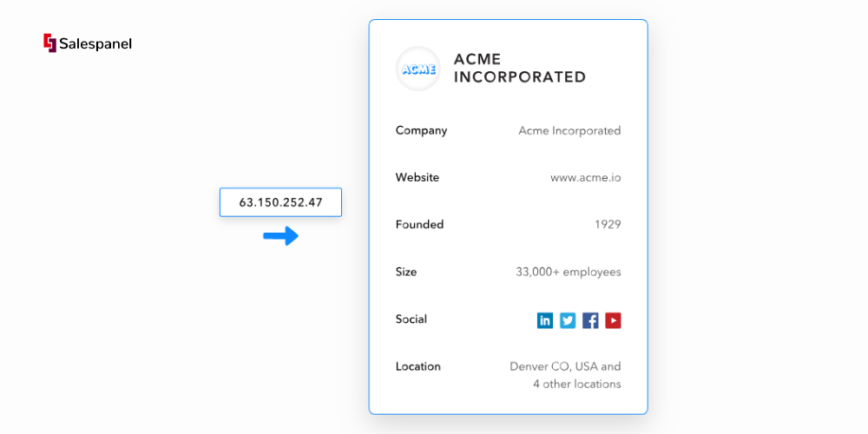Click the 1929 founded year value
Image resolution: width=868 pixels, height=434 pixels.
click(608, 225)
